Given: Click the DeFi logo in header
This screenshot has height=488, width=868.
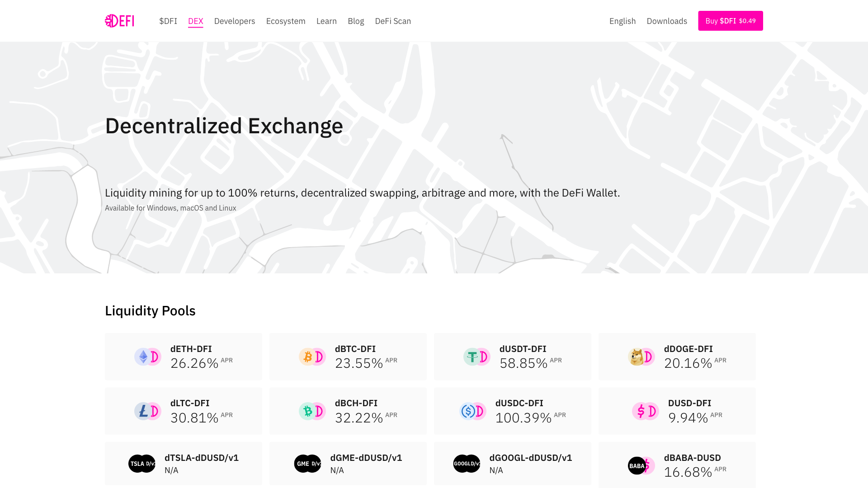Looking at the screenshot, I should pos(119,21).
